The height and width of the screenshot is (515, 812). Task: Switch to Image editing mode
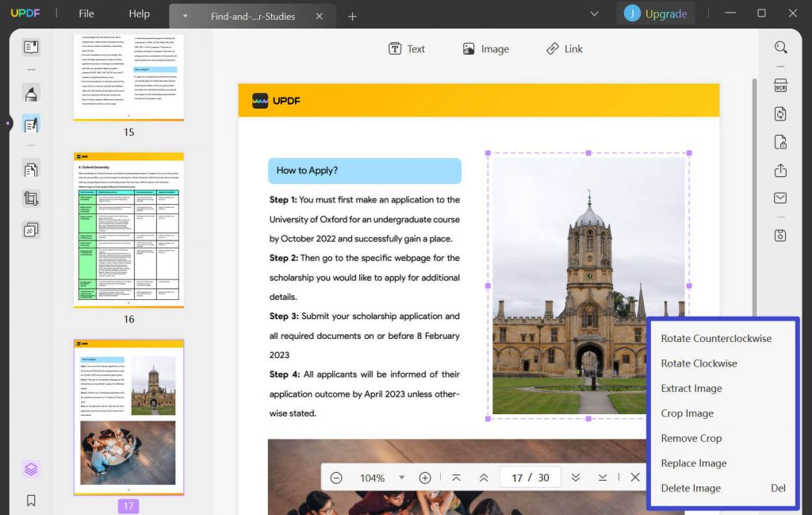pyautogui.click(x=486, y=48)
